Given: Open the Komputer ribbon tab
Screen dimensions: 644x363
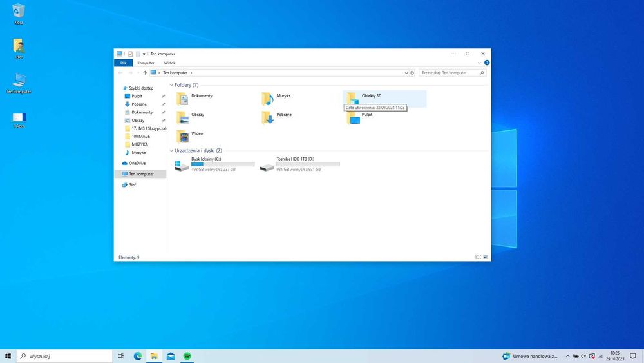Looking at the screenshot, I should coord(146,63).
